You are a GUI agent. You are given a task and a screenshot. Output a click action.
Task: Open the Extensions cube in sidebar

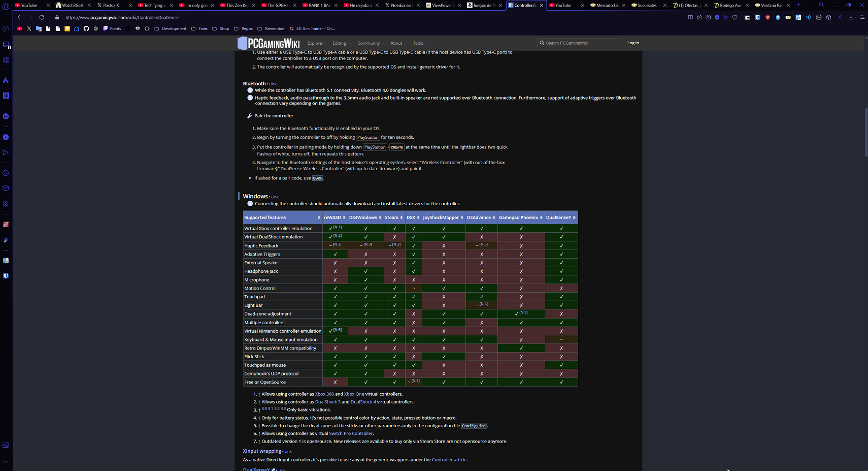point(6,189)
